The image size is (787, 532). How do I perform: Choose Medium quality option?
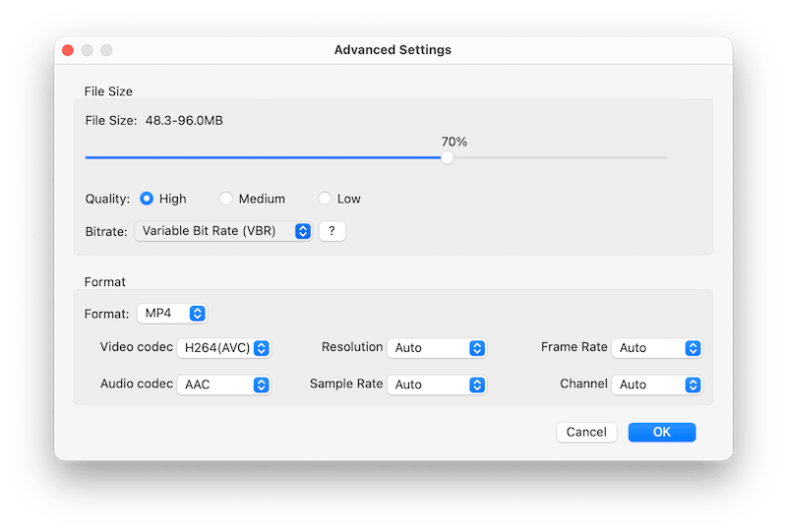point(226,199)
